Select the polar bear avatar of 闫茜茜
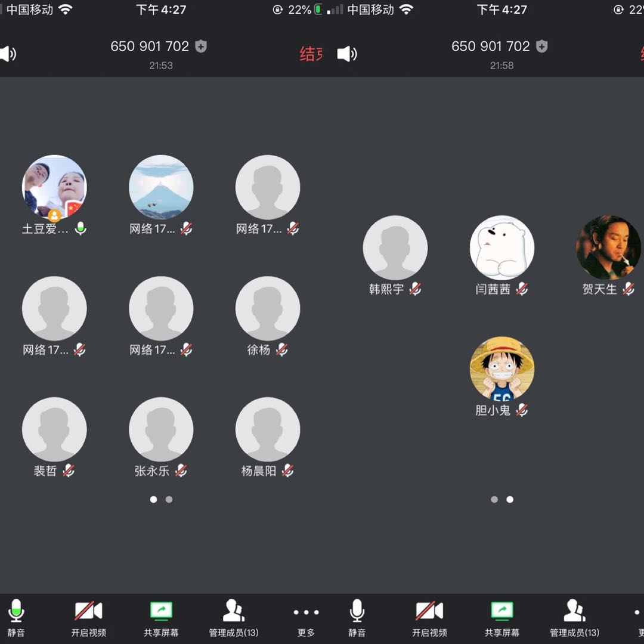The width and height of the screenshot is (644, 644). (x=501, y=247)
